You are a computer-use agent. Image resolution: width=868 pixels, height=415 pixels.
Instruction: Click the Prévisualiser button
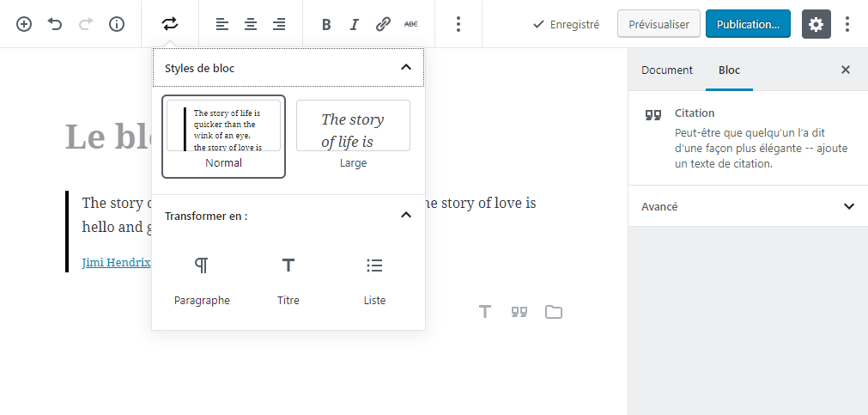[659, 24]
